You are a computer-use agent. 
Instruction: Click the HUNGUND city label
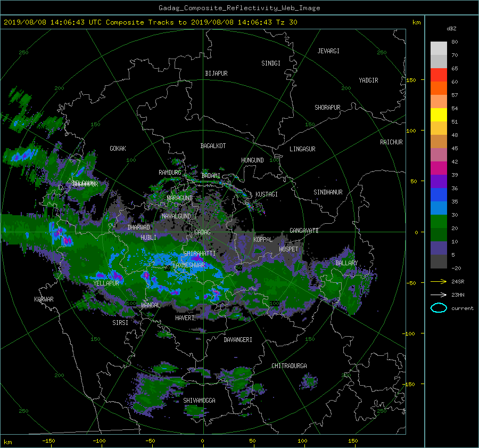(252, 160)
